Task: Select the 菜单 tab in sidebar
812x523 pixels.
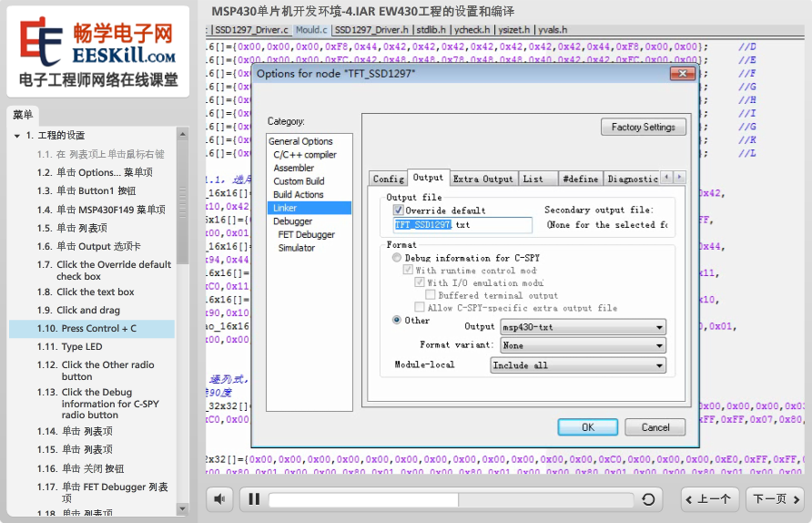Action: click(23, 115)
